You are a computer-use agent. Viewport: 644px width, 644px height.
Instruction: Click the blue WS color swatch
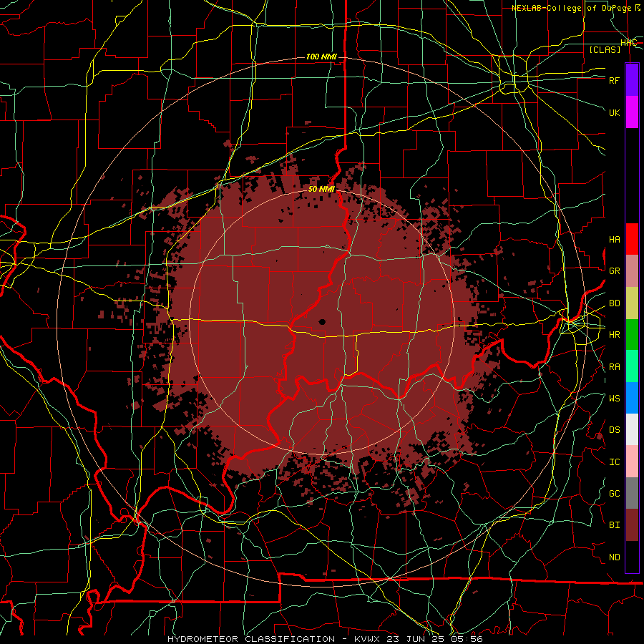click(632, 398)
